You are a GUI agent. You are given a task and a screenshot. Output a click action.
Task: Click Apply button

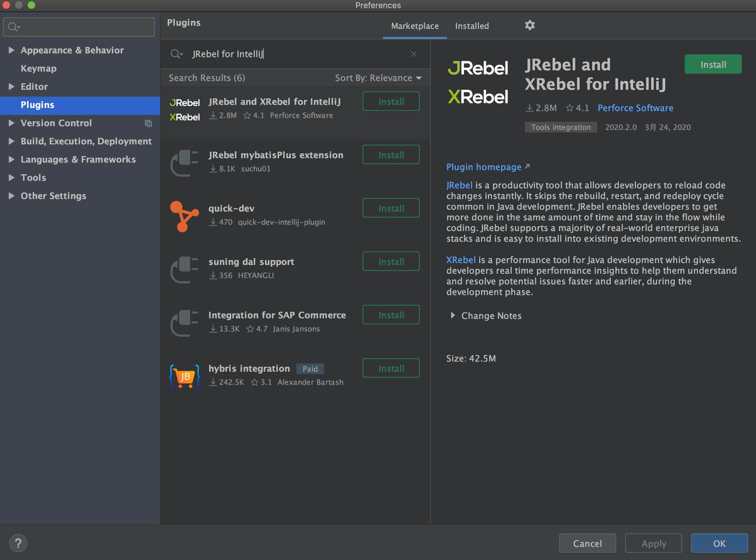653,543
